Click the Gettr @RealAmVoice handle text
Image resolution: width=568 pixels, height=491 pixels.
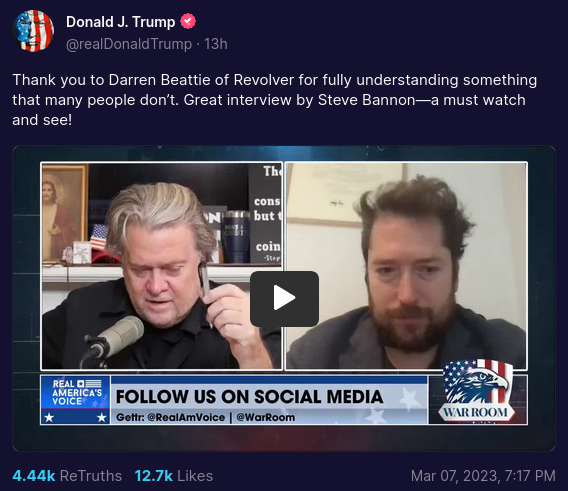coord(170,417)
